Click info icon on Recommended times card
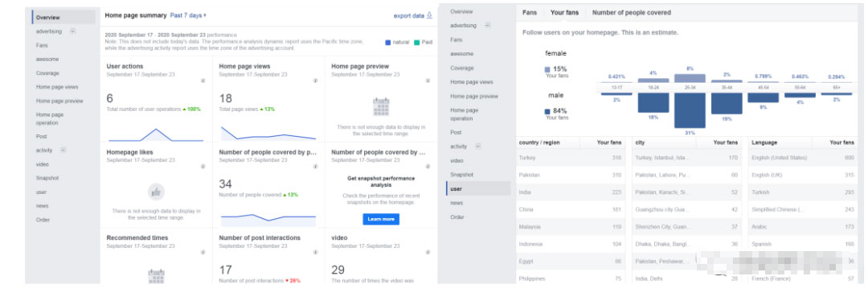 coord(203,252)
